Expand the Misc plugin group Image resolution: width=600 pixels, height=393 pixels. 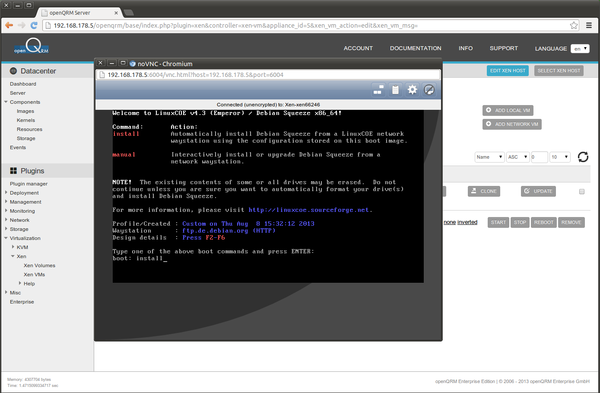[x=6, y=292]
